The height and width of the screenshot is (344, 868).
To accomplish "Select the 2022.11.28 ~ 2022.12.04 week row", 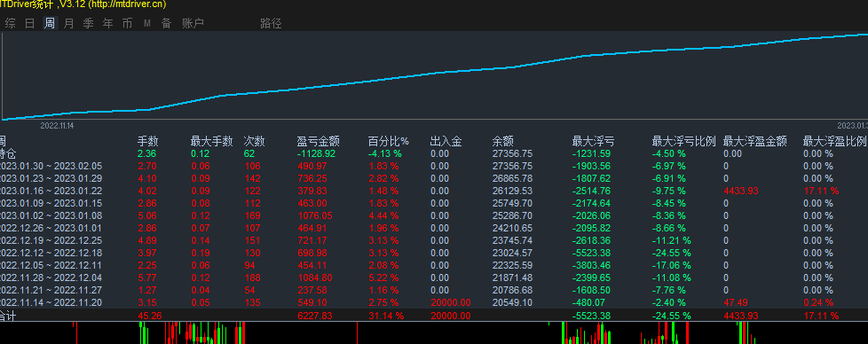I will coord(434,278).
